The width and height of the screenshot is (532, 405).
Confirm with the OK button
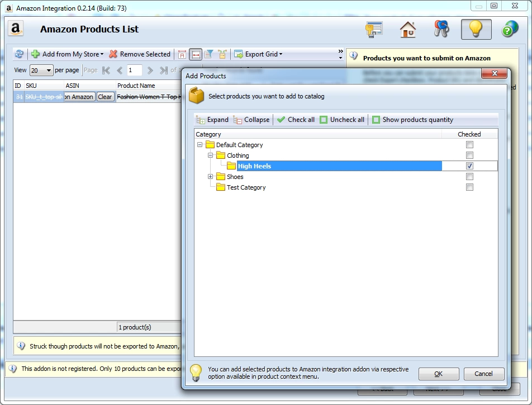coord(439,374)
